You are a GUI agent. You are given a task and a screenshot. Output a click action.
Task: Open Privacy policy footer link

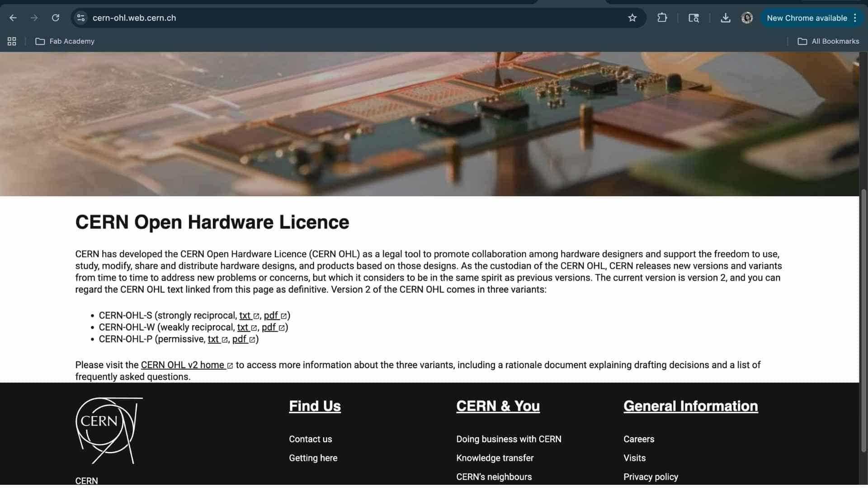[x=651, y=477]
